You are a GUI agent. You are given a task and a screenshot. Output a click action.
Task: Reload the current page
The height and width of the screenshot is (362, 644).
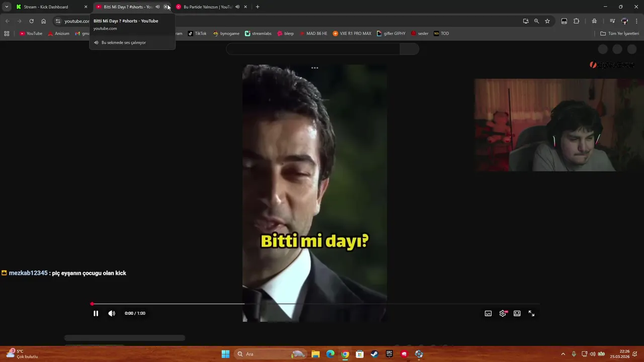click(x=31, y=21)
